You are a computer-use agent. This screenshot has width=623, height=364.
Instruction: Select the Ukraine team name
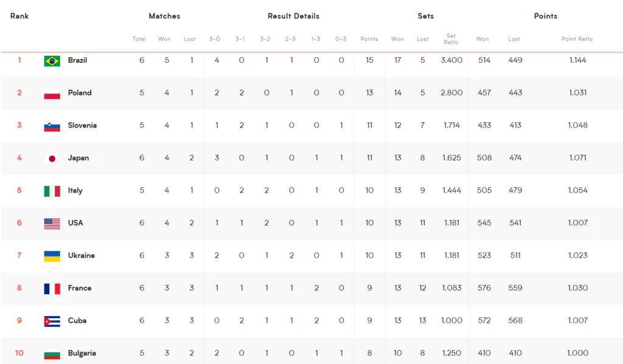point(81,256)
